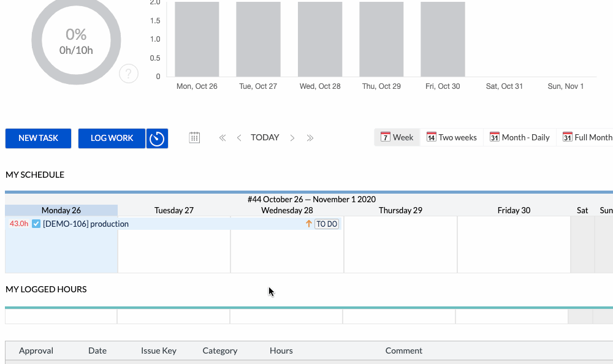The image size is (613, 364).
Task: Open the TO DO status on DEMO-106
Action: click(x=327, y=224)
